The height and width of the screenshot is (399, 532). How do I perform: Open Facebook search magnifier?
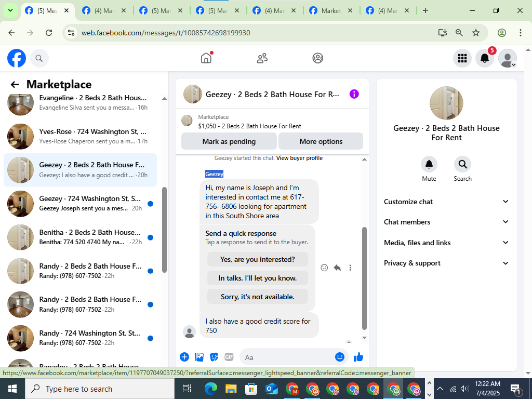(39, 58)
